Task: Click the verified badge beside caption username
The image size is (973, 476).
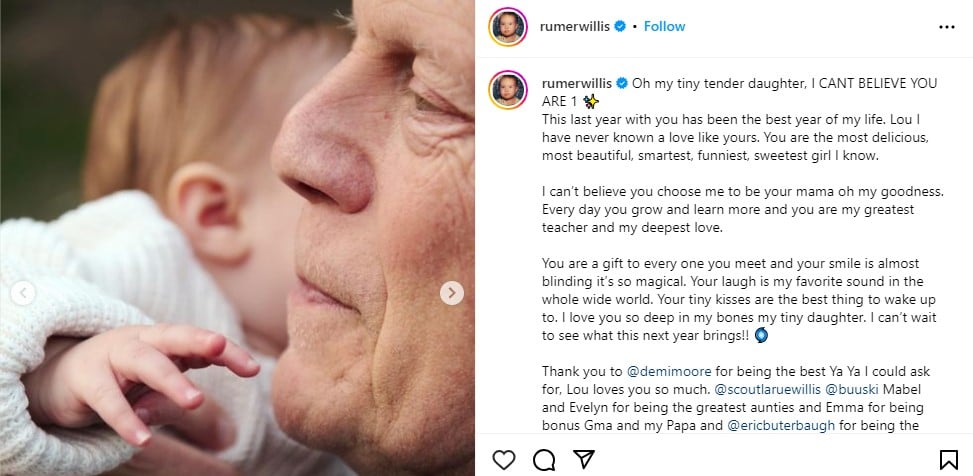Action: (x=620, y=81)
